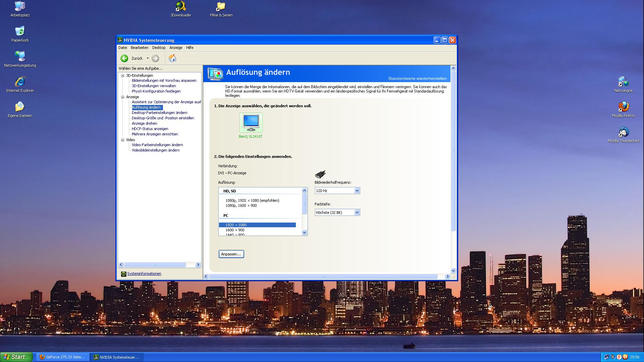Screen dimensions: 644x362
Task: Open the Bildwiederholfrequenz 120 Hz dropdown
Action: click(357, 191)
